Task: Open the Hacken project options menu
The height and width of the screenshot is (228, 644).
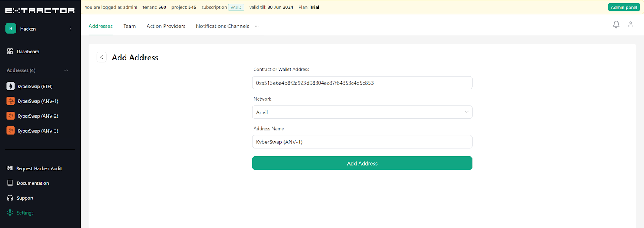Action: [70, 29]
